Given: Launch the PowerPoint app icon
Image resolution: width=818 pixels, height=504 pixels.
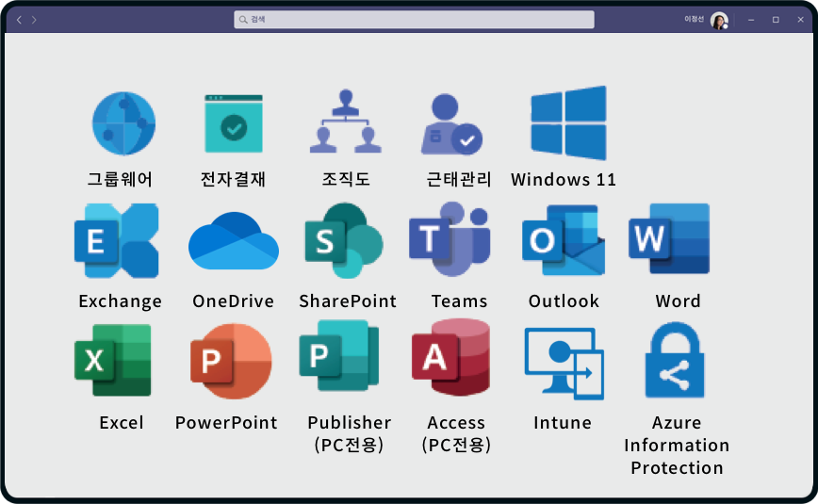Looking at the screenshot, I should point(231,361).
